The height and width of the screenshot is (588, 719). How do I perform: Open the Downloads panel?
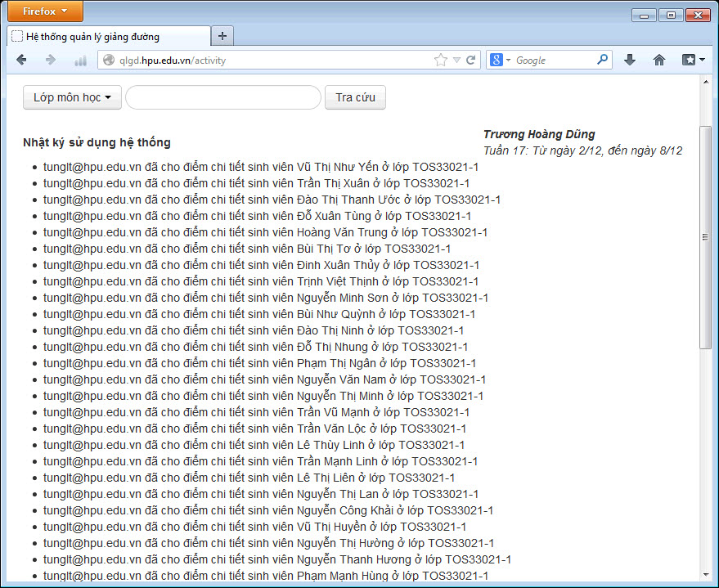click(629, 60)
